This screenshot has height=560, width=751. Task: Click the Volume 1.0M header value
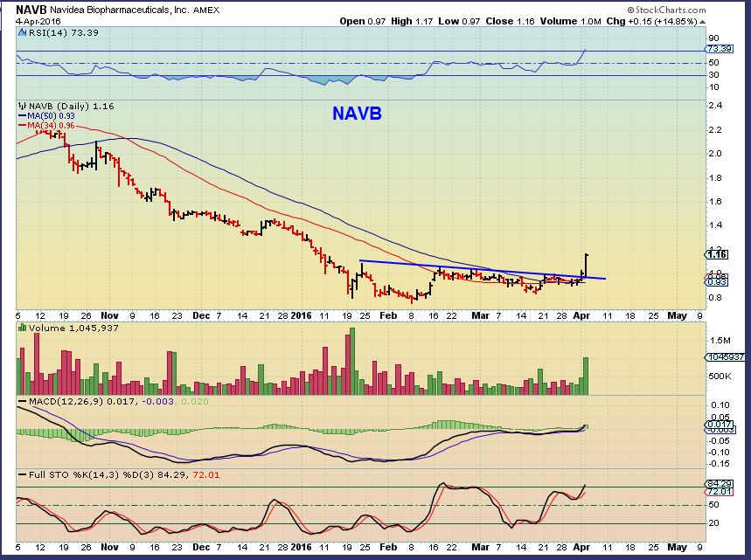click(x=570, y=21)
